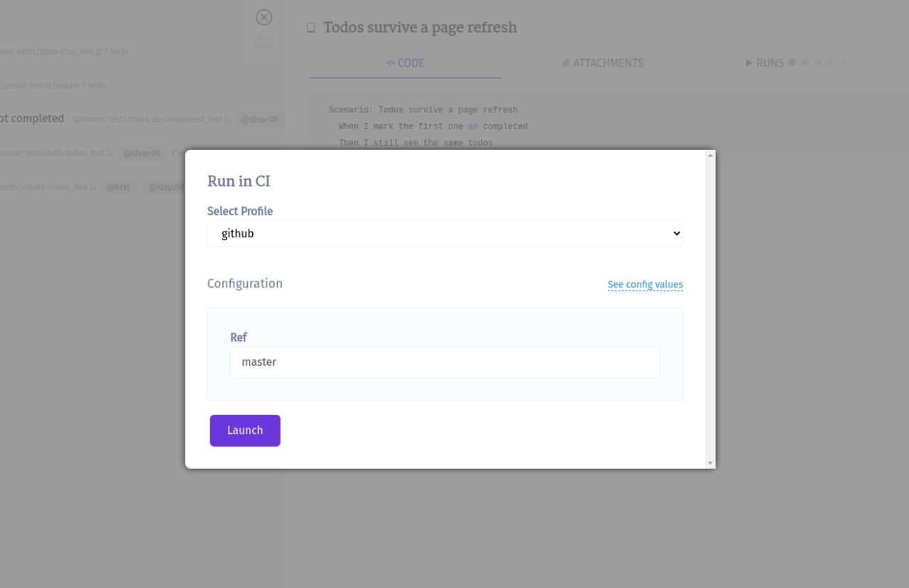Open the Select Profile github dropdown
Image resolution: width=909 pixels, height=588 pixels.
pos(445,234)
